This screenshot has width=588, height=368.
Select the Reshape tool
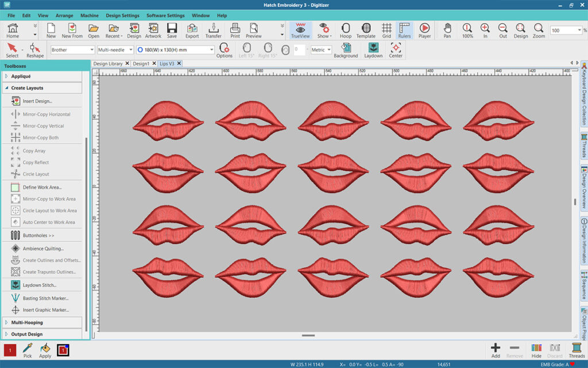[x=35, y=50]
